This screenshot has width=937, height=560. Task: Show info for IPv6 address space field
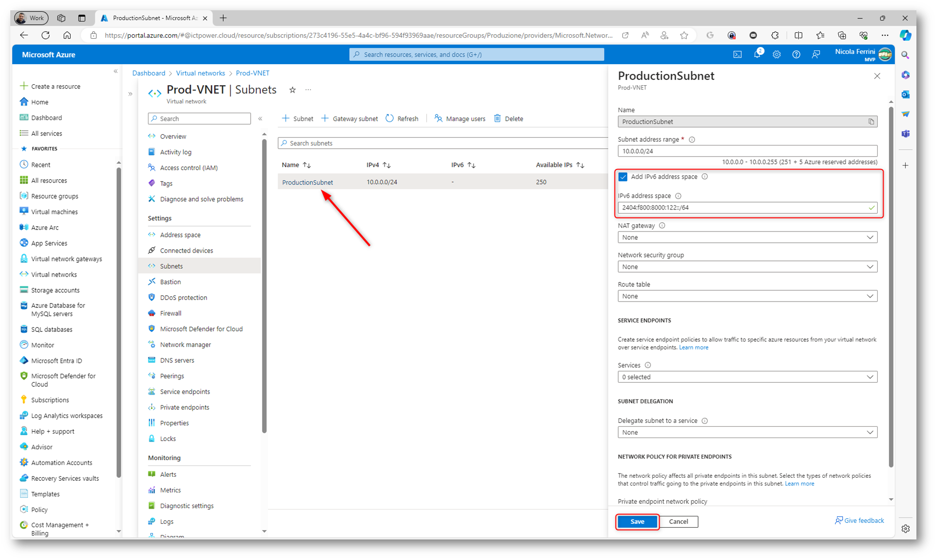[678, 196]
